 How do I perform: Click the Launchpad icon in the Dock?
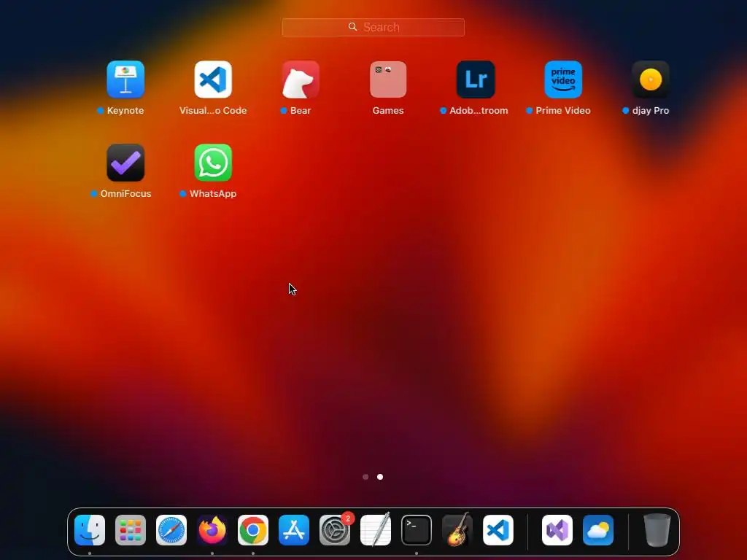pyautogui.click(x=131, y=530)
